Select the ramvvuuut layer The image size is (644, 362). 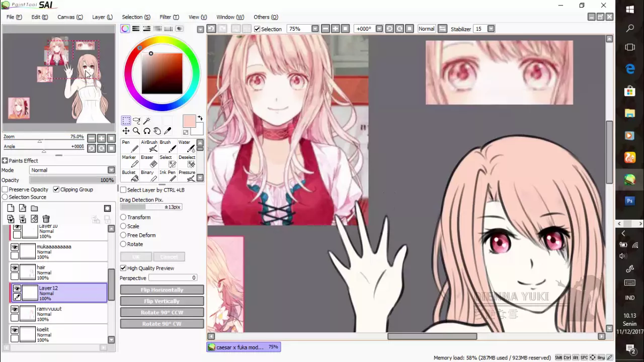point(59,314)
